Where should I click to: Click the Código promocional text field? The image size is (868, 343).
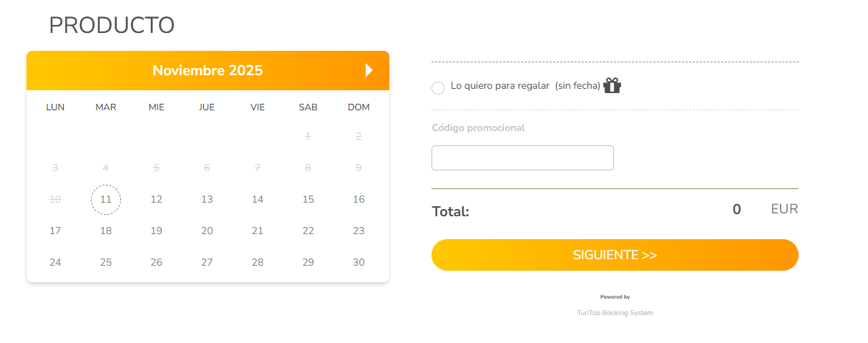point(522,158)
